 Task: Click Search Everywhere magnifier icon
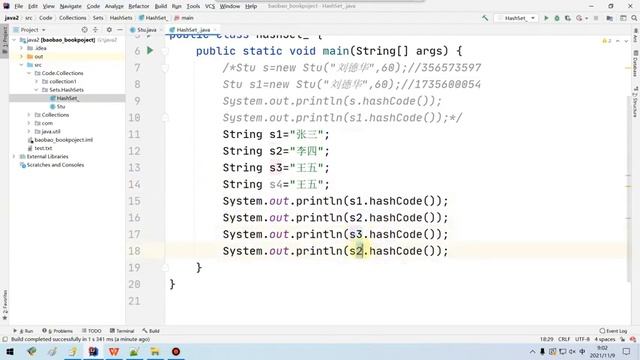coord(634,18)
